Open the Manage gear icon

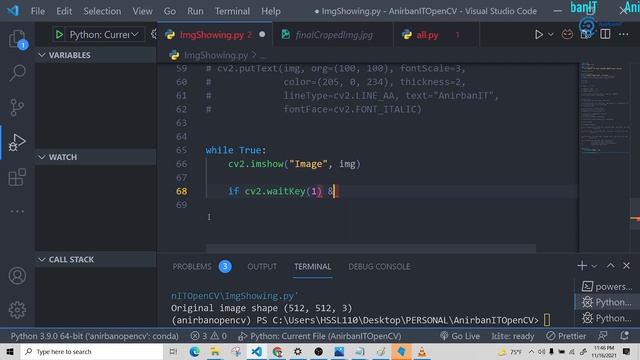click(x=17, y=310)
